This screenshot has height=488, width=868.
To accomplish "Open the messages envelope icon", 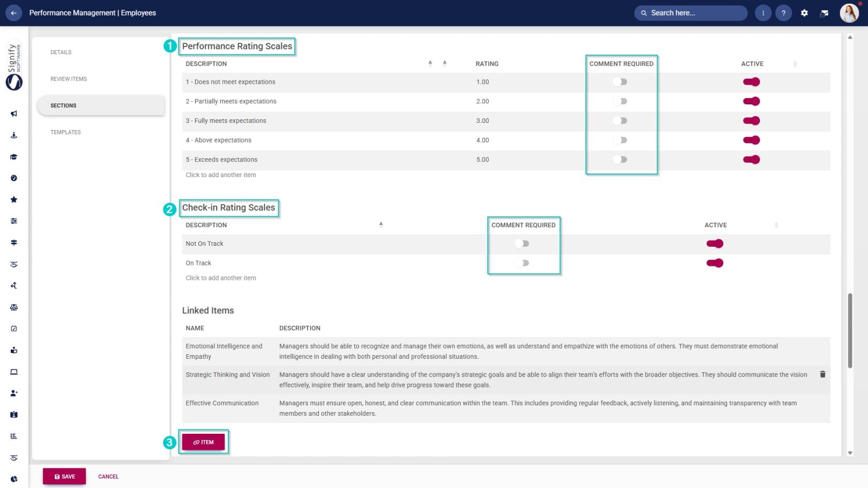I will pyautogui.click(x=825, y=13).
